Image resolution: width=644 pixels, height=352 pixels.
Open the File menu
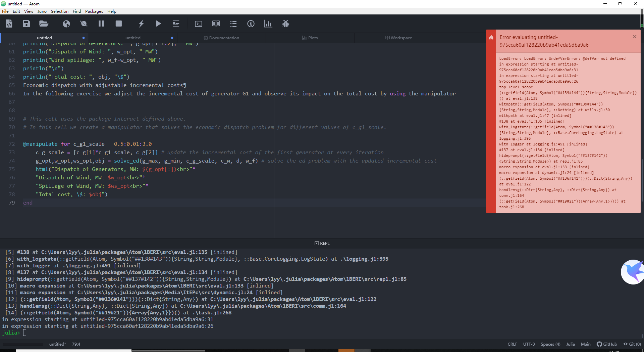point(5,11)
